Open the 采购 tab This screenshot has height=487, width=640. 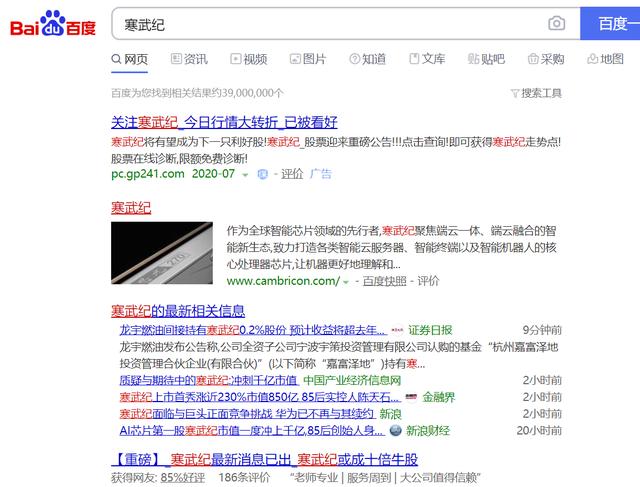click(546, 59)
